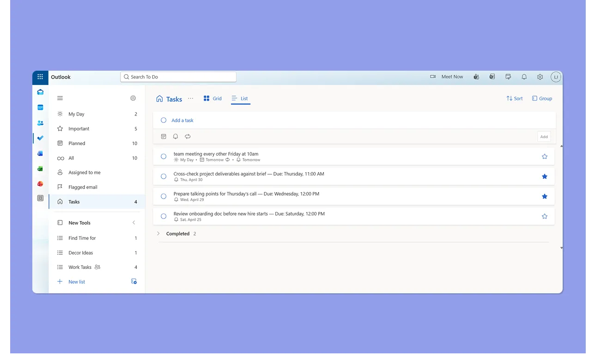Open the Assigned to me list
Screen dimensions: 595x364
coord(97,172)
